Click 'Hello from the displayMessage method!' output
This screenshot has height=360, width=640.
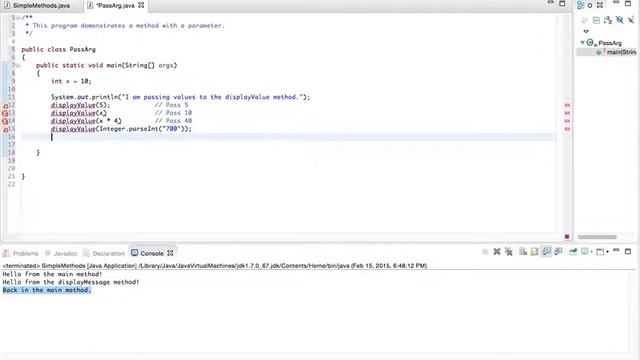71,282
